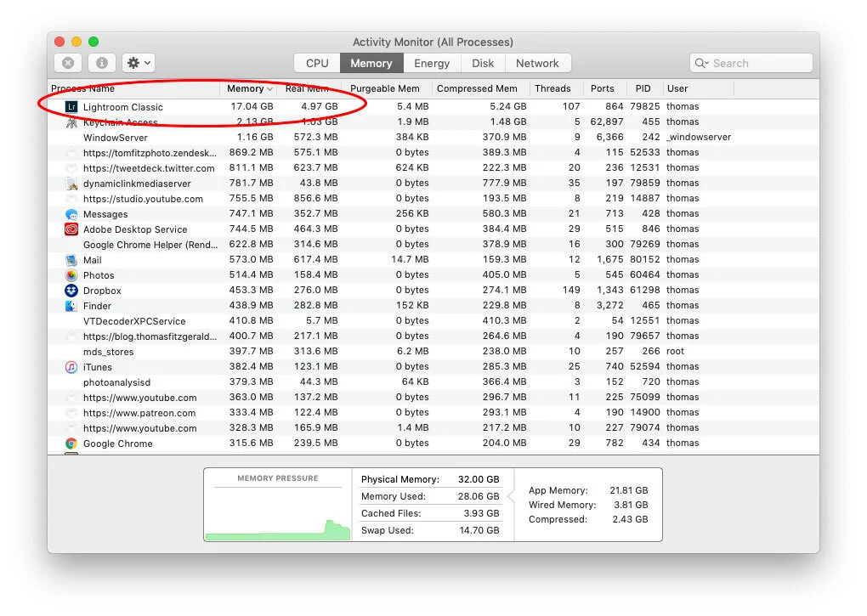Click _windowserver in the User column
The width and height of the screenshot is (867, 616).
[699, 137]
